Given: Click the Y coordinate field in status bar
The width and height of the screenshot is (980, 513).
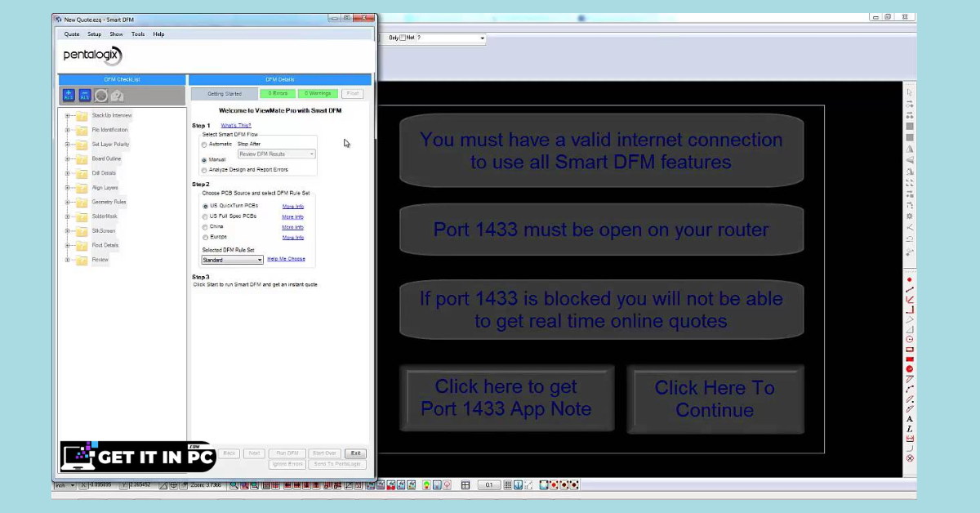Looking at the screenshot, I should (141, 485).
